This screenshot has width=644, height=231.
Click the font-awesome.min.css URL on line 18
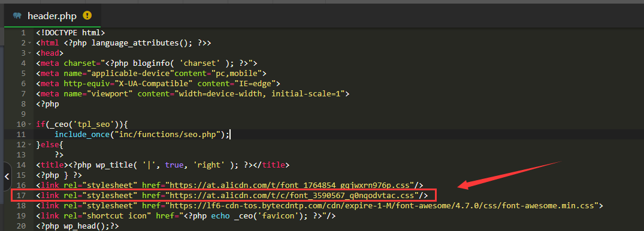point(382,206)
